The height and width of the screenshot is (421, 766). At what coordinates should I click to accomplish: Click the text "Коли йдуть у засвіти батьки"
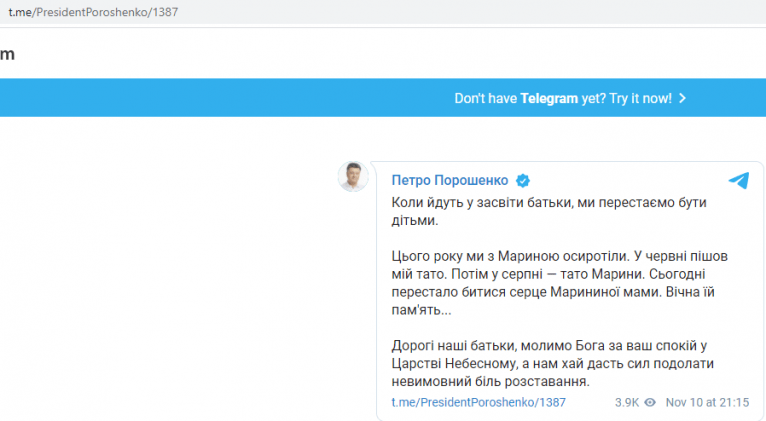483,203
